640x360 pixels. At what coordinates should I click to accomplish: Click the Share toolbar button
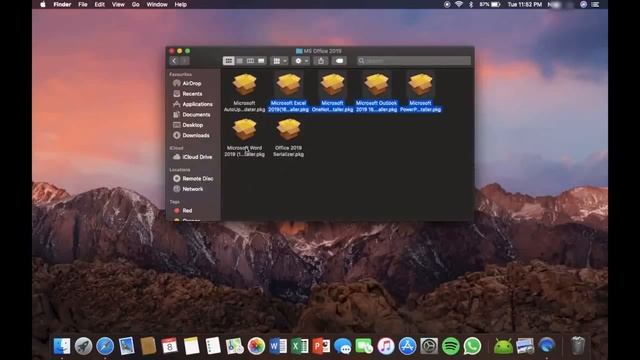click(321, 61)
